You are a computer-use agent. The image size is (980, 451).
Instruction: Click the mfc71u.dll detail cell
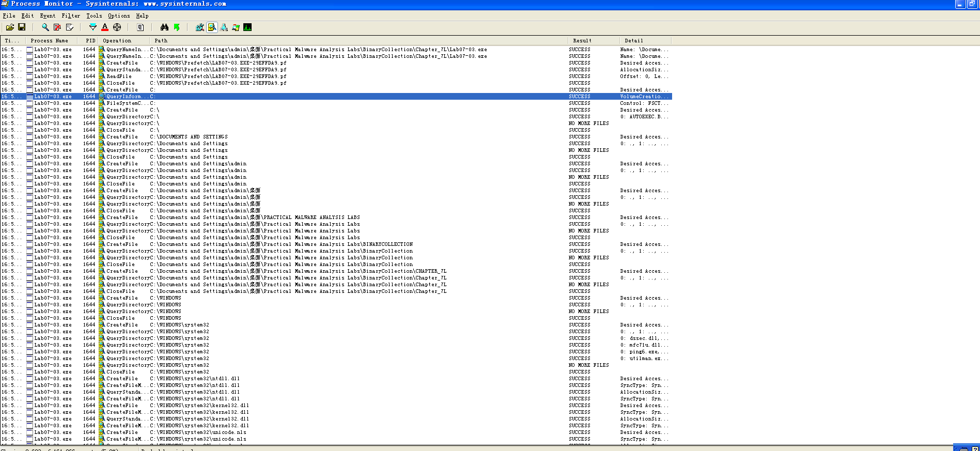[x=644, y=345]
